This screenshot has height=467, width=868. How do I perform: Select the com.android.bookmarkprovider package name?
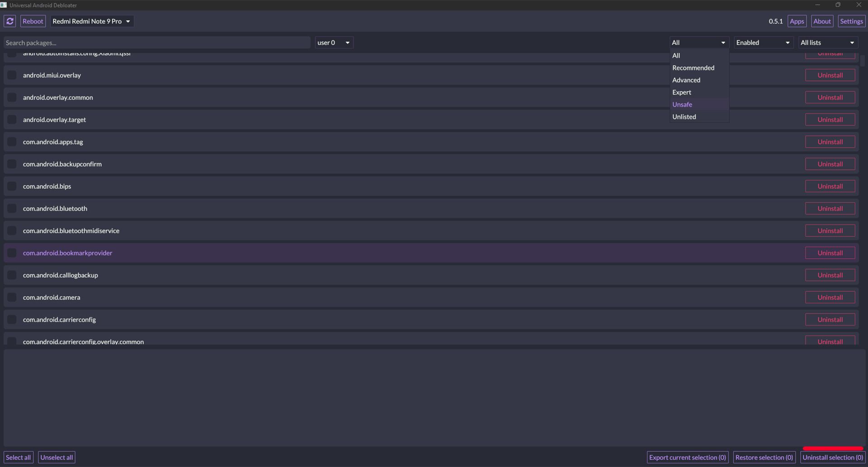click(x=67, y=253)
